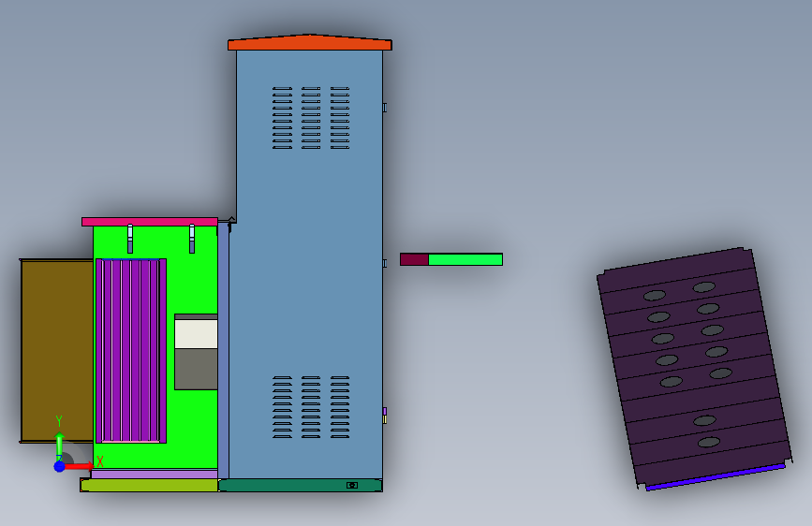Click the red X axis arrow of the triad
This screenshot has height=526, width=812.
[x=80, y=466]
